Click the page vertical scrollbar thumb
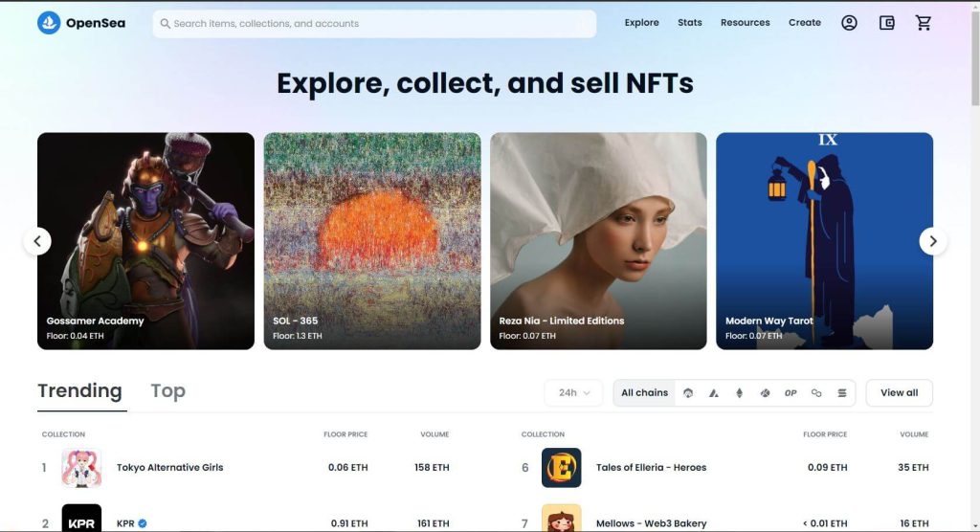This screenshot has height=532, width=980. (975, 56)
